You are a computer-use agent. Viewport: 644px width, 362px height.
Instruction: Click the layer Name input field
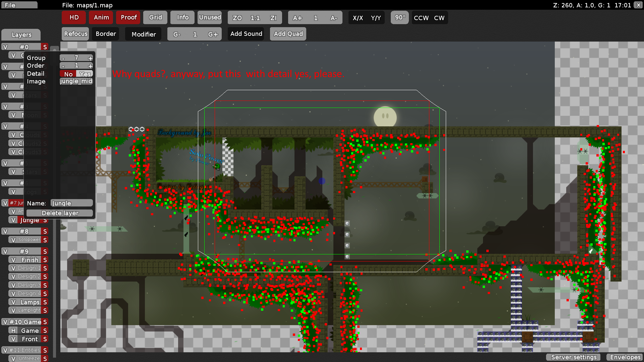click(x=71, y=203)
